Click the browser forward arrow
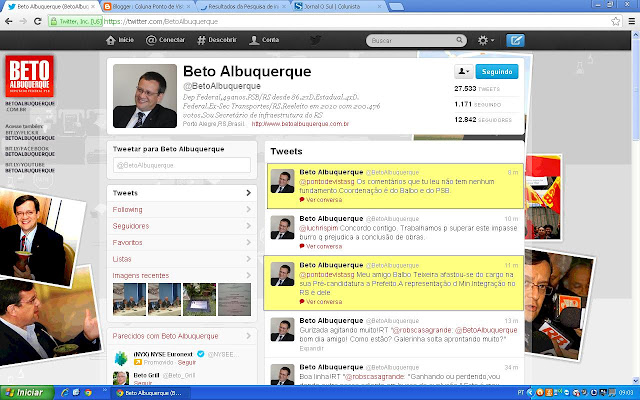Viewport: 640px width, 400px height. (23, 21)
